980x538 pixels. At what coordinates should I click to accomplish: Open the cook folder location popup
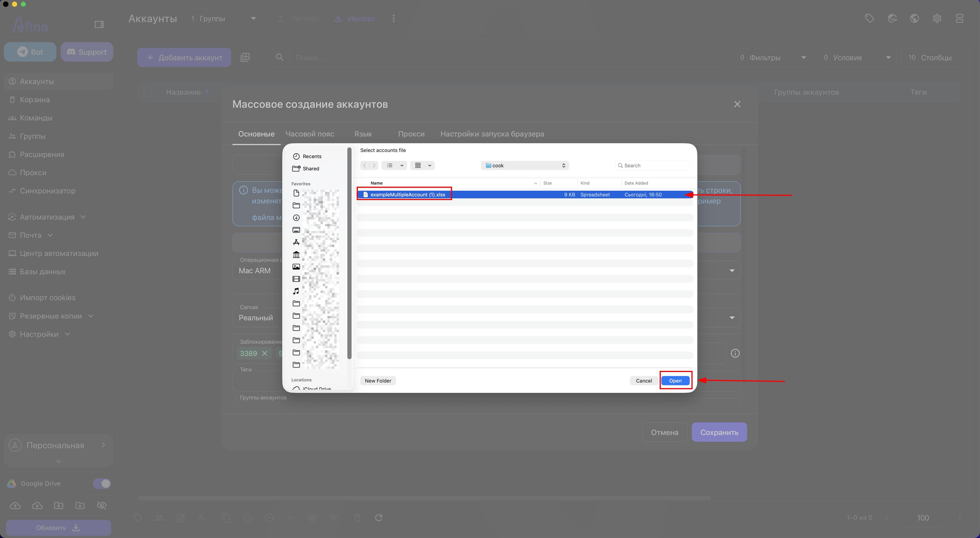(525, 165)
